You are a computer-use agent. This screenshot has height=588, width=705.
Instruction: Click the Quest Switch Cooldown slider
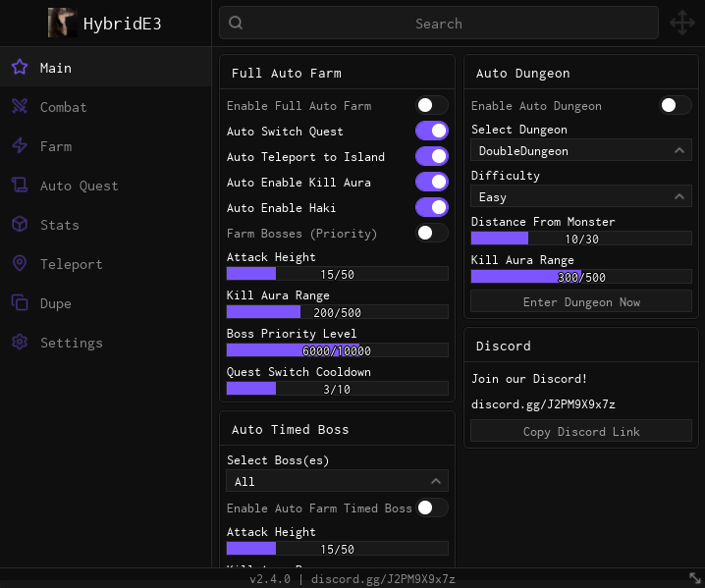pyautogui.click(x=337, y=389)
